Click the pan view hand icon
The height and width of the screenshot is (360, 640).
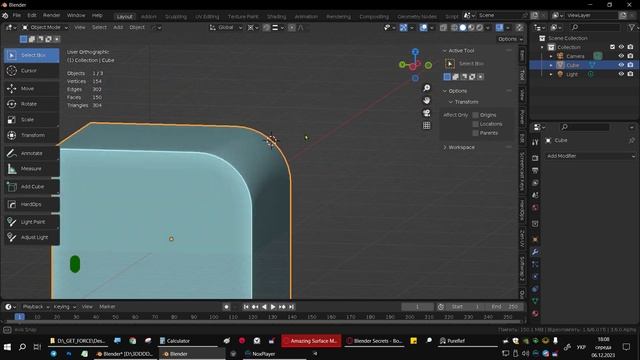(427, 100)
